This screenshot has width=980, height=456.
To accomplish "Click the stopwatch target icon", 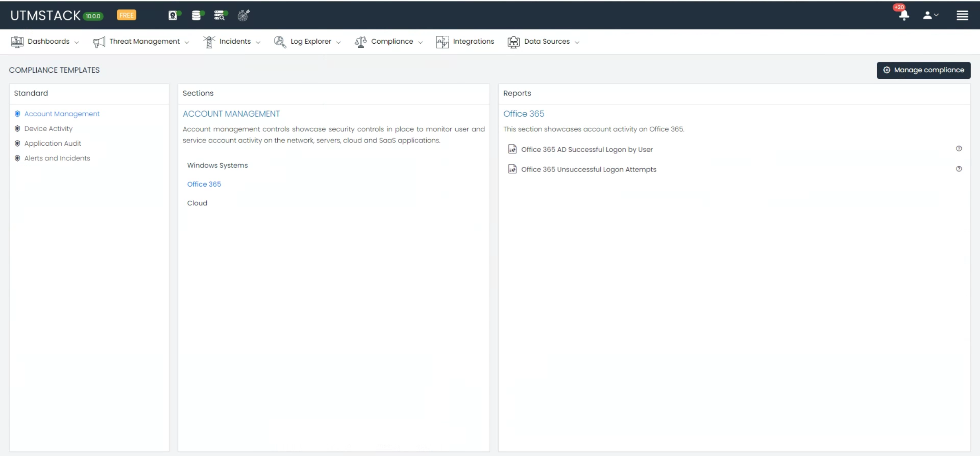I will (x=243, y=16).
